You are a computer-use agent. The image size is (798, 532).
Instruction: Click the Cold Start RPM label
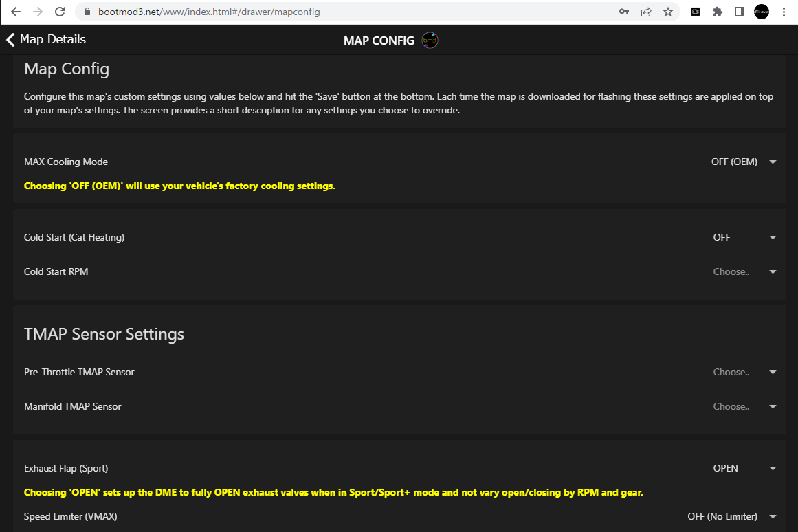[56, 272]
